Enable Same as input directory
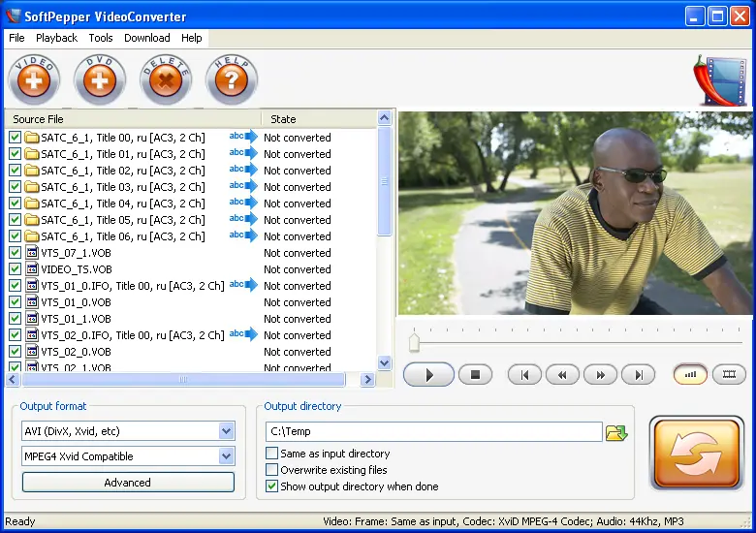The width and height of the screenshot is (756, 533). [x=272, y=454]
